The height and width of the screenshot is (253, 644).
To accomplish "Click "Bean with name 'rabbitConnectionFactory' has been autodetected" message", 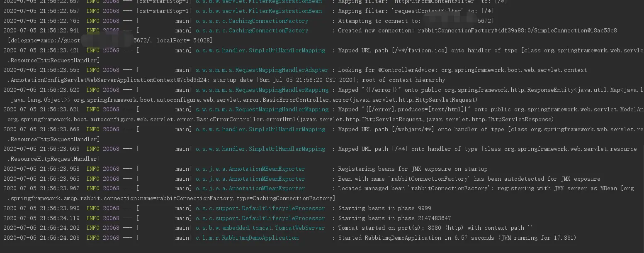I will click(469, 179).
